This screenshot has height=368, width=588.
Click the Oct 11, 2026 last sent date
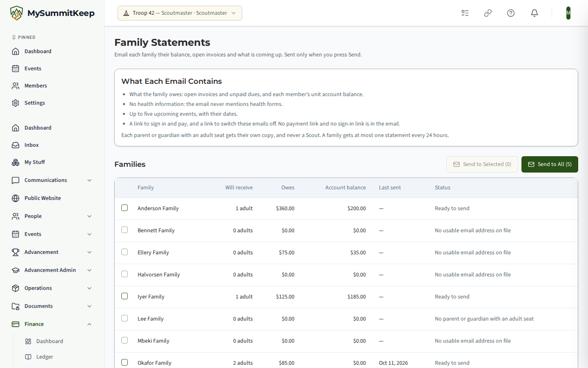(393, 363)
